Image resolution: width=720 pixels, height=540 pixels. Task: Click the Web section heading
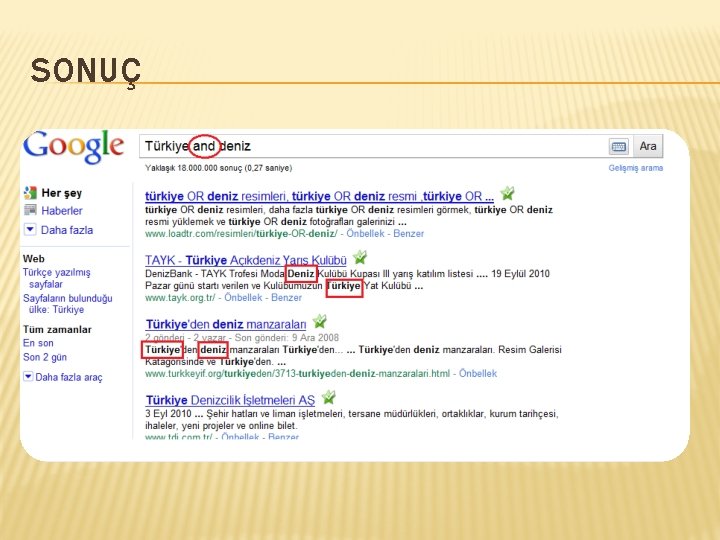click(34, 259)
